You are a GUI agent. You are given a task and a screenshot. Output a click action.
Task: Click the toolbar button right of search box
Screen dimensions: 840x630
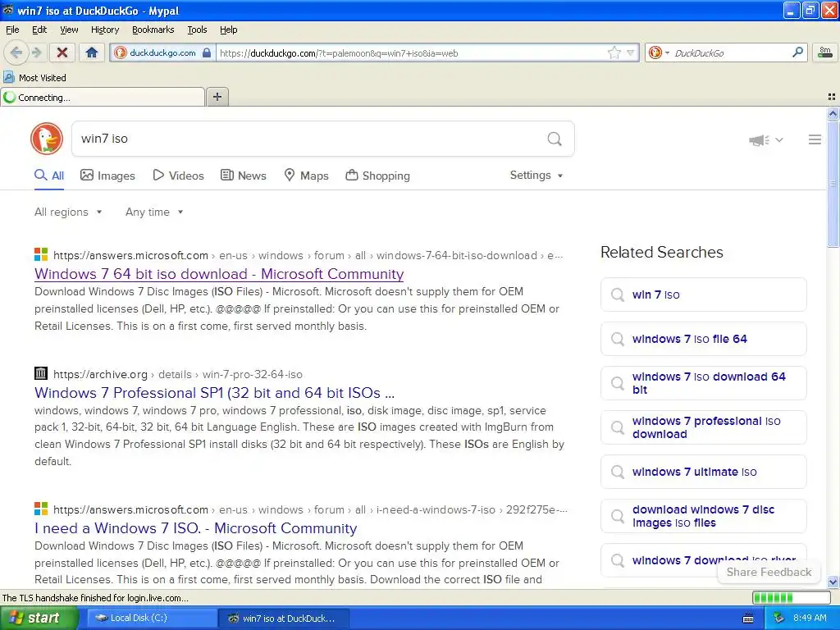[825, 52]
